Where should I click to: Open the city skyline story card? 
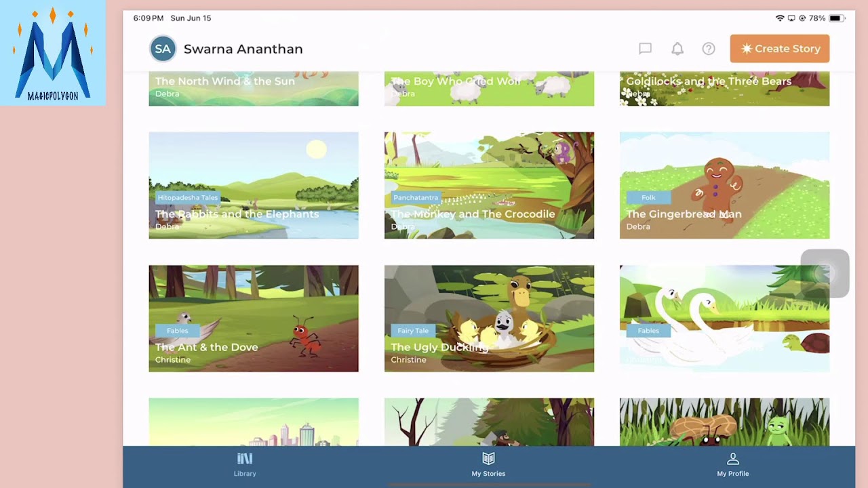[x=254, y=422]
